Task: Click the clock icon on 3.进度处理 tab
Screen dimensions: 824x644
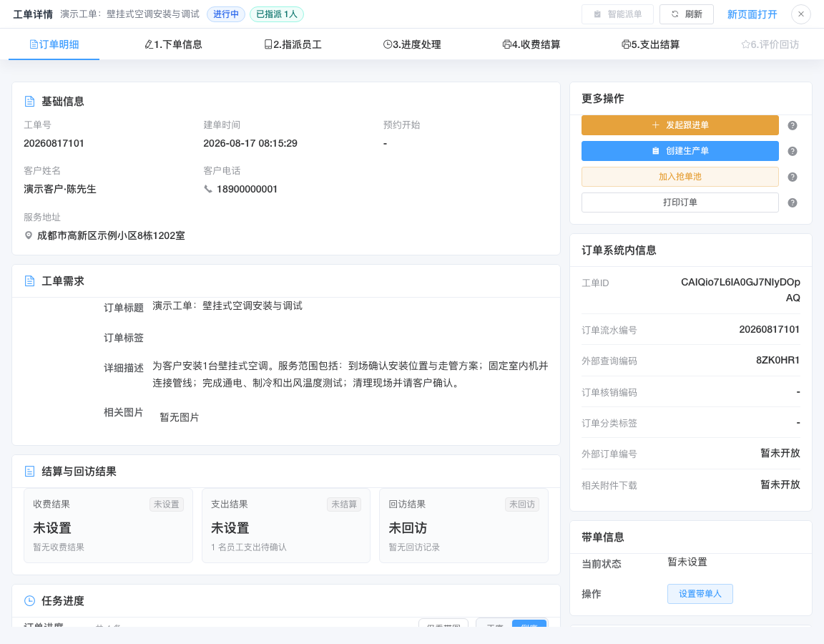Action: pos(387,44)
